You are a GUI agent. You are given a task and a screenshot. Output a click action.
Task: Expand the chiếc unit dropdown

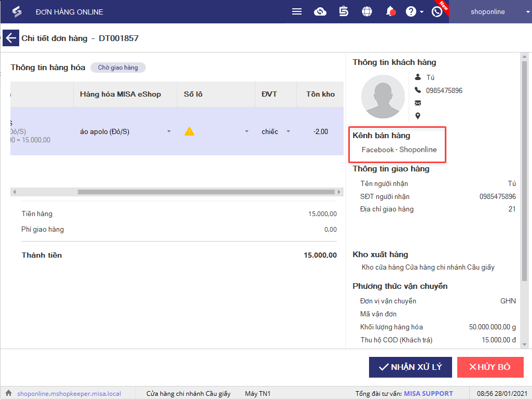pos(288,131)
